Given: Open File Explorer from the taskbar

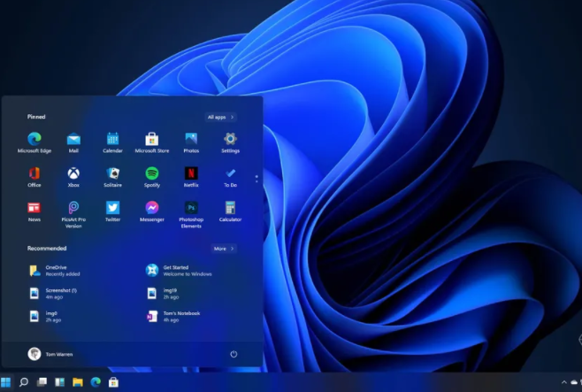Looking at the screenshot, I should pyautogui.click(x=78, y=382).
